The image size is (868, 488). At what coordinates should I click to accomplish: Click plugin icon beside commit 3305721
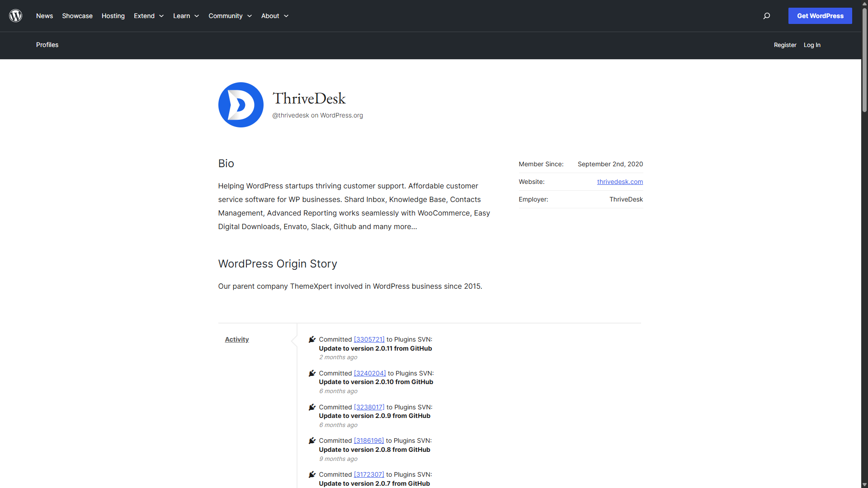coord(312,339)
